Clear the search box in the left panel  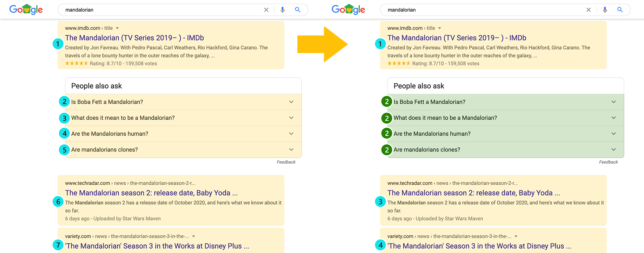click(x=266, y=10)
